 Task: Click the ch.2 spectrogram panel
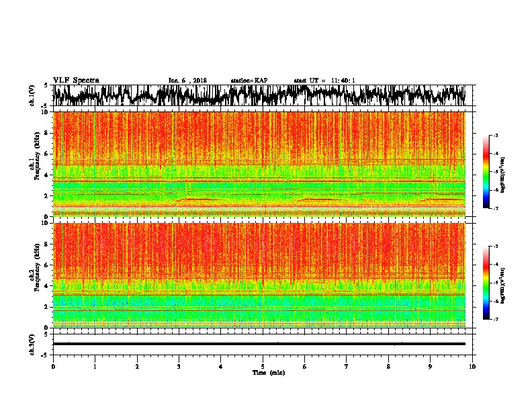[x=259, y=275]
